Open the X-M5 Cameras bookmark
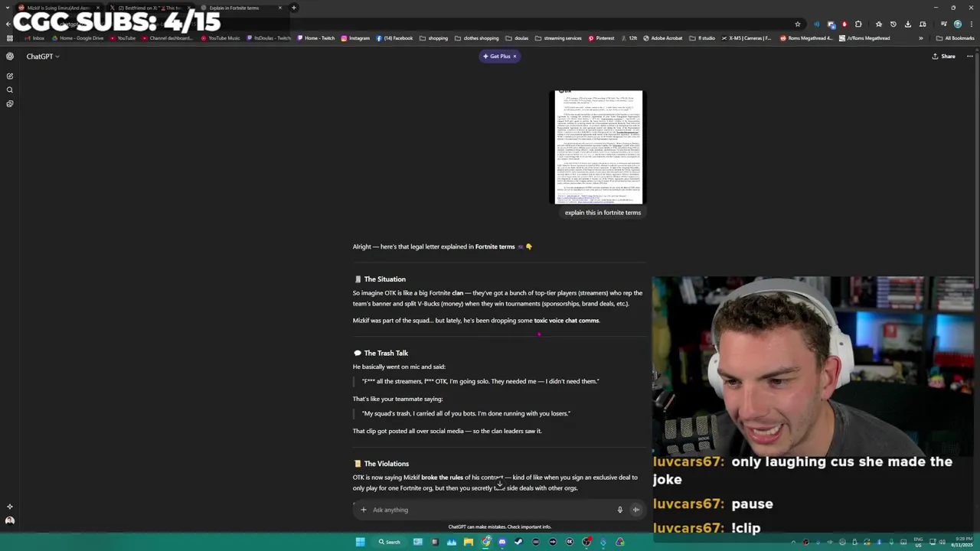Image resolution: width=980 pixels, height=551 pixels. click(x=746, y=38)
